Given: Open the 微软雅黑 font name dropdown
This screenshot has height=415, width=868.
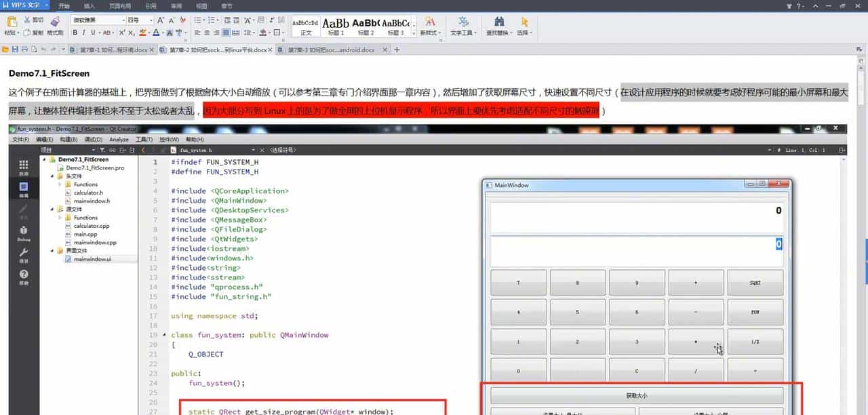Looking at the screenshot, I should (x=123, y=20).
